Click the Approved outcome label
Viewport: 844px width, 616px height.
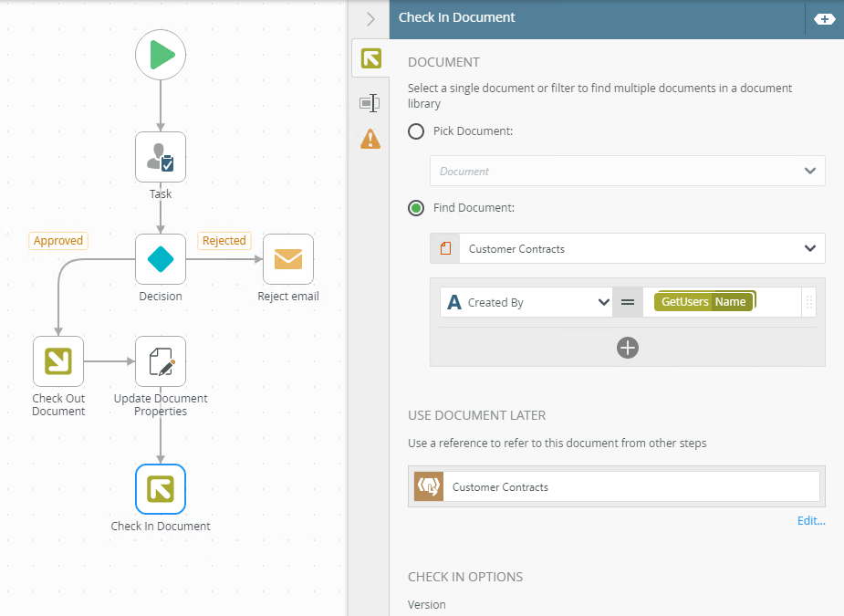pos(58,241)
